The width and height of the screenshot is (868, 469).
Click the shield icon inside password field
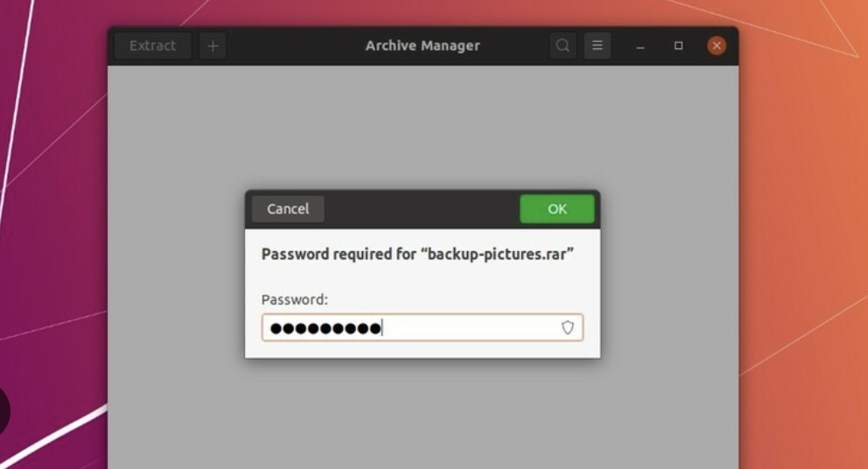point(567,327)
